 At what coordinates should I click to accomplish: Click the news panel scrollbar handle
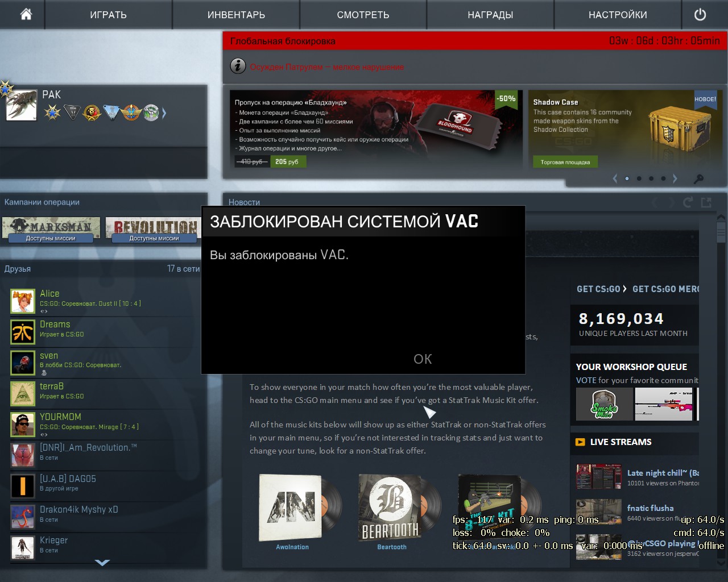721,233
